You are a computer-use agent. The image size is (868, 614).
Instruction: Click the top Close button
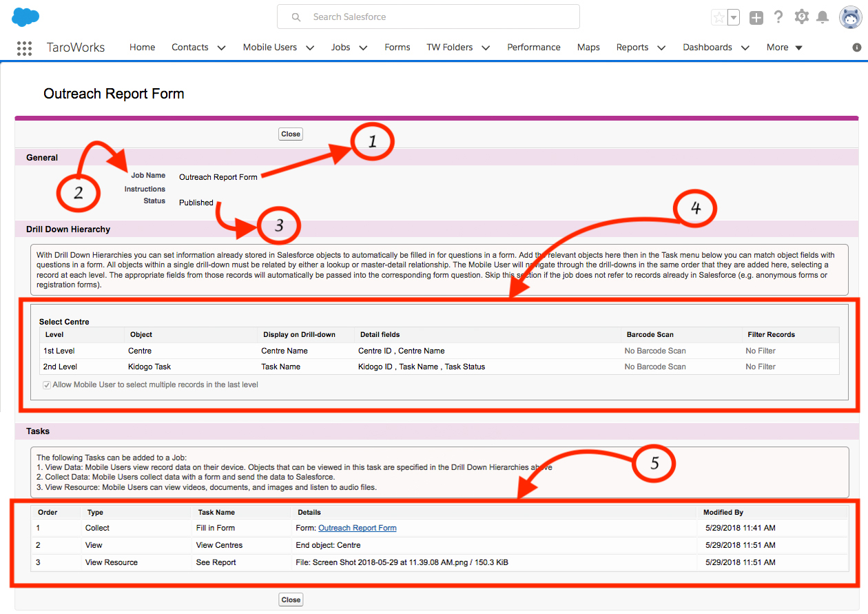tap(291, 134)
